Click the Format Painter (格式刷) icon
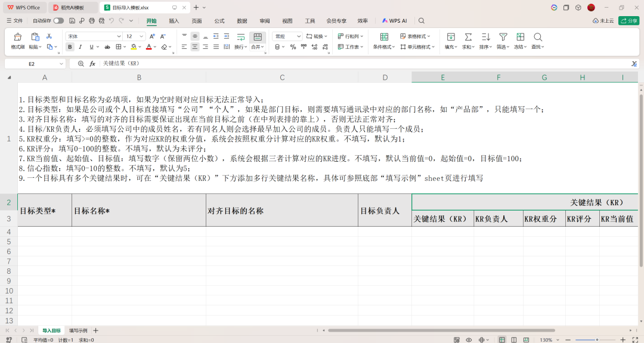Screen dimensions: 644x343 pyautogui.click(x=18, y=37)
